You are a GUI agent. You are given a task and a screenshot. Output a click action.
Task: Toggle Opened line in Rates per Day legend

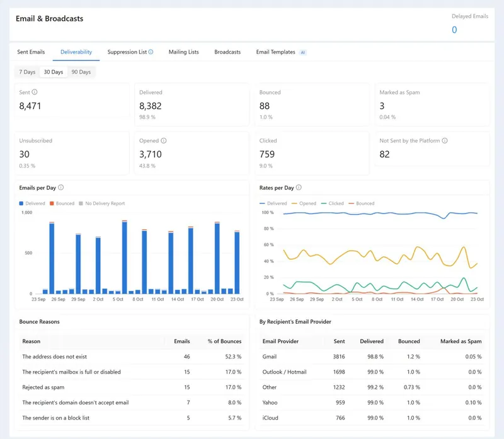click(304, 203)
